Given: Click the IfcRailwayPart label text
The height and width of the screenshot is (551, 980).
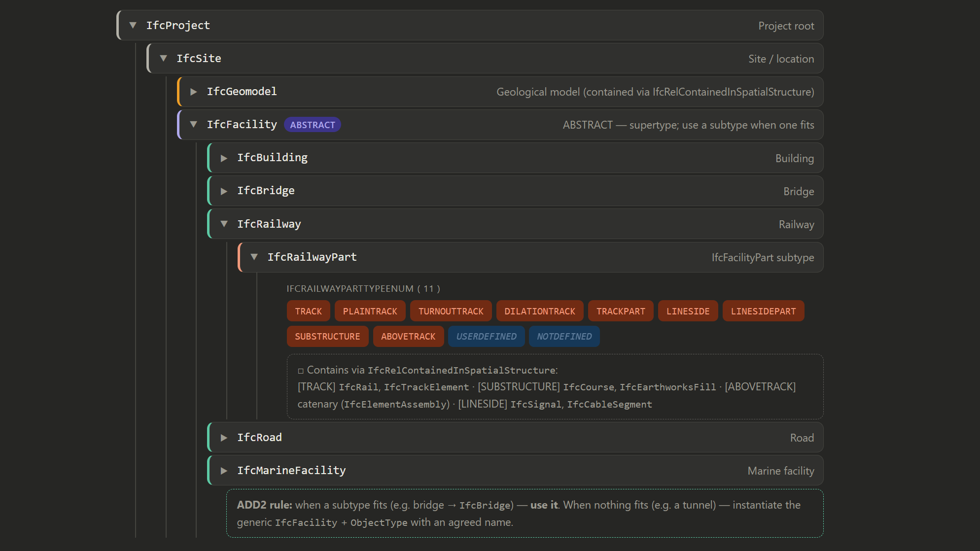Looking at the screenshot, I should (x=312, y=257).
